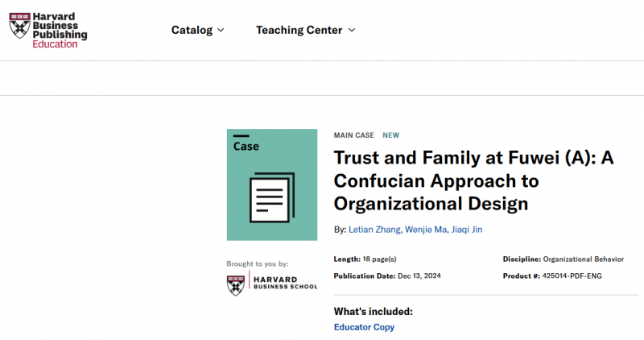Open author Letian Zhang's page
This screenshot has width=644, height=340.
click(x=374, y=230)
